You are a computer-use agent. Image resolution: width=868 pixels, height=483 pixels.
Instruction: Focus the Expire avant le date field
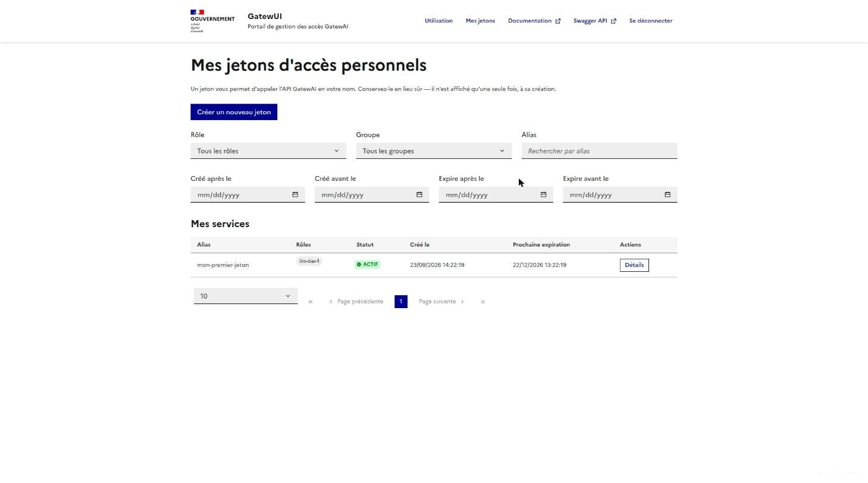620,195
